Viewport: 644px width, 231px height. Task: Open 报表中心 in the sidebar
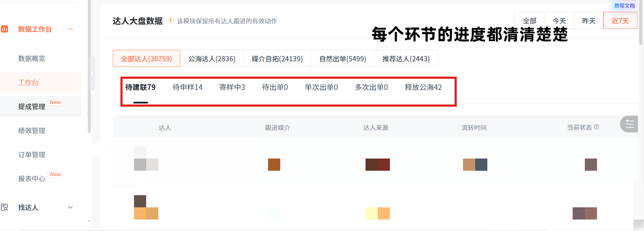click(x=32, y=179)
